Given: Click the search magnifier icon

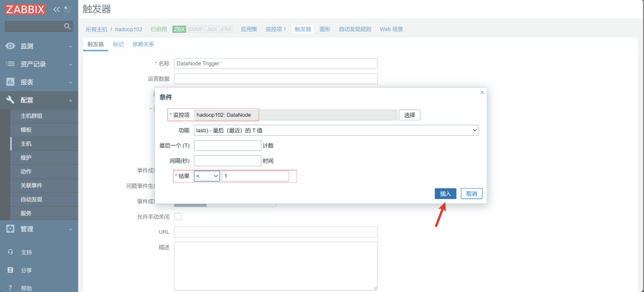Looking at the screenshot, I should tap(67, 26).
